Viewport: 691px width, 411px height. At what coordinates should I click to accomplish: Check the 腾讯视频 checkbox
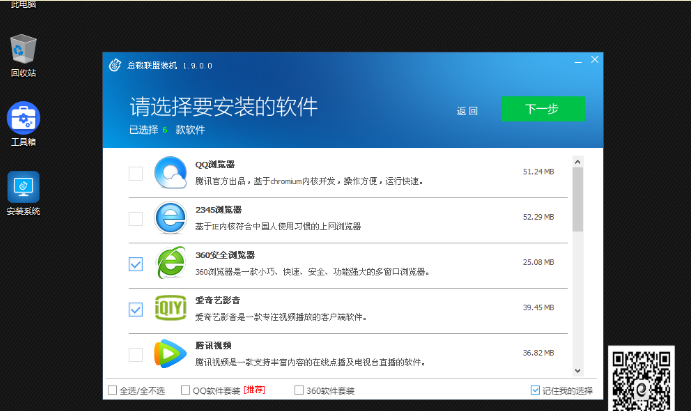(136, 355)
